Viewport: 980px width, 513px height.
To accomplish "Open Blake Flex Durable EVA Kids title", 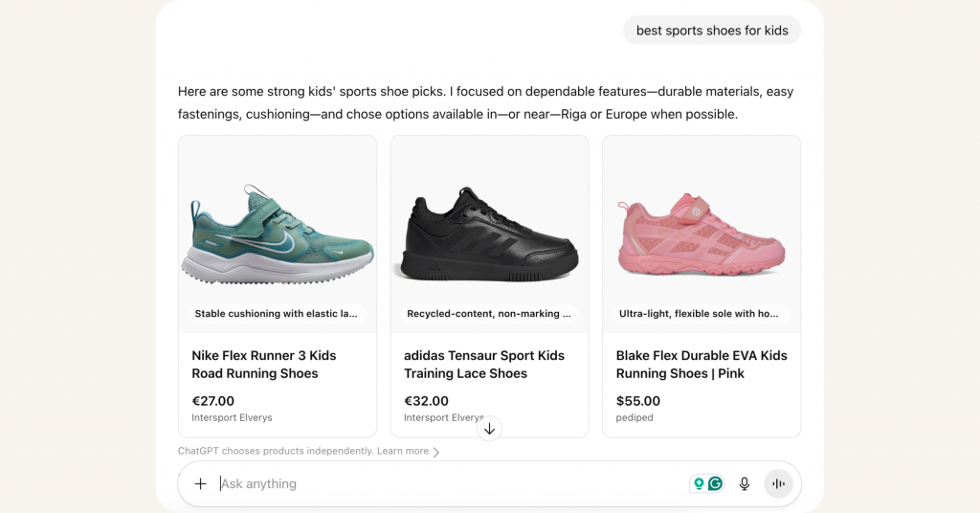I will click(x=702, y=365).
